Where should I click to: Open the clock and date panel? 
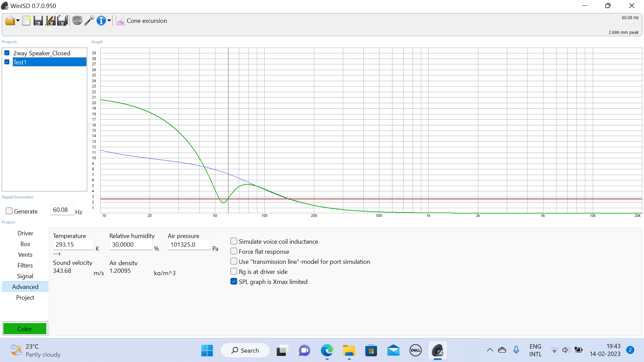(x=605, y=350)
